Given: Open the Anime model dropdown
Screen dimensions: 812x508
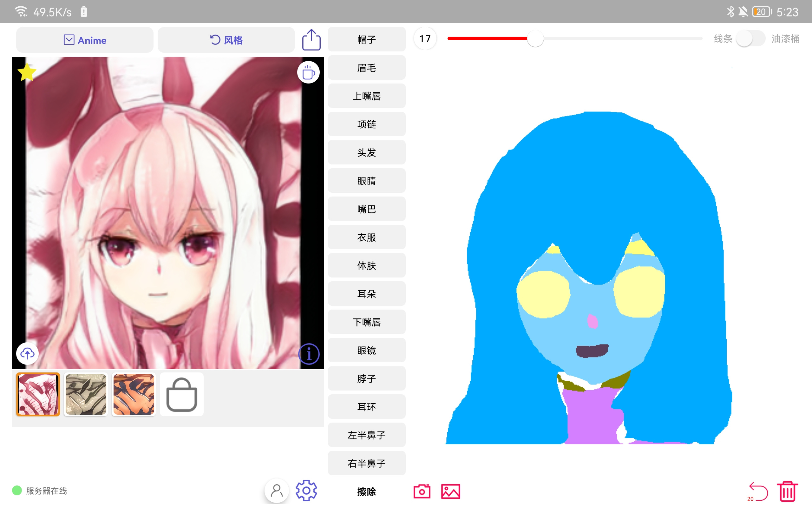Looking at the screenshot, I should pyautogui.click(x=85, y=40).
